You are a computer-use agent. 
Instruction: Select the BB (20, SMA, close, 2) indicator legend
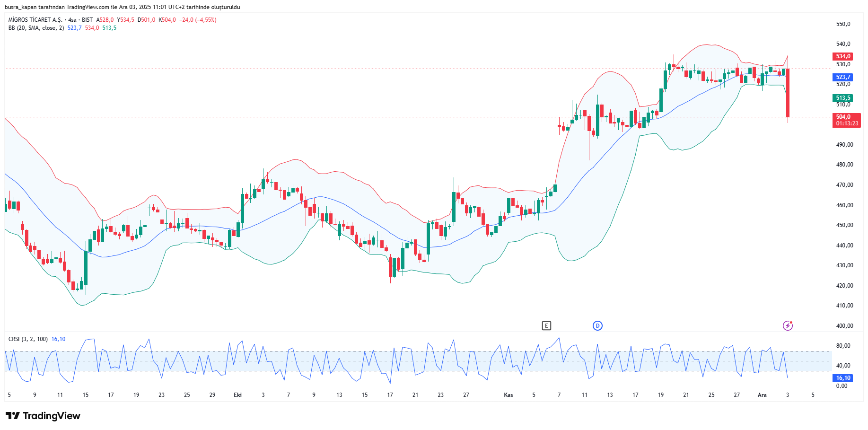[36, 28]
